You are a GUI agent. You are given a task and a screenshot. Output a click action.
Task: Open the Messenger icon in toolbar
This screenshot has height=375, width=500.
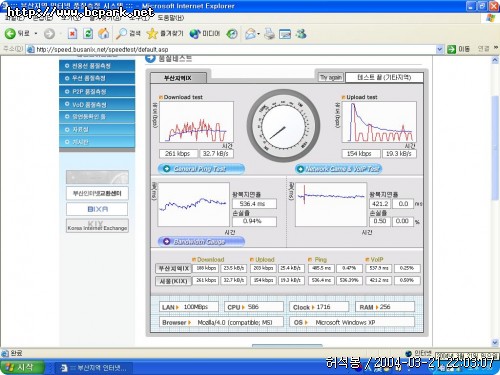pos(301,33)
